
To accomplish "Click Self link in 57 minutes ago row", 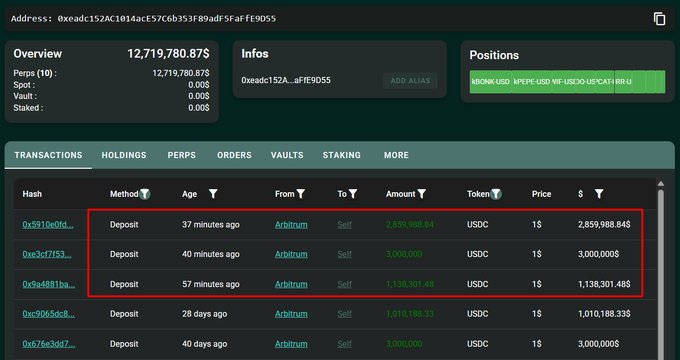I will coord(344,284).
